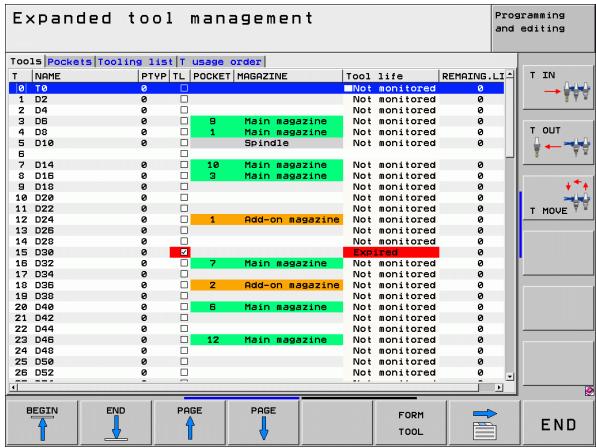Select tool name D44 in row 22
596x448 pixels.
44,329
